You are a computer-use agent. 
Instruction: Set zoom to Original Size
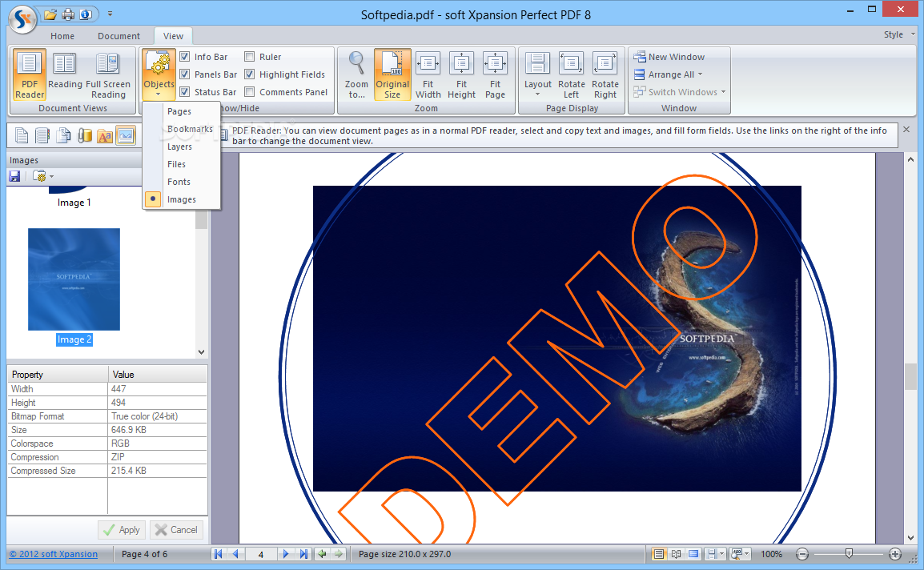click(392, 75)
